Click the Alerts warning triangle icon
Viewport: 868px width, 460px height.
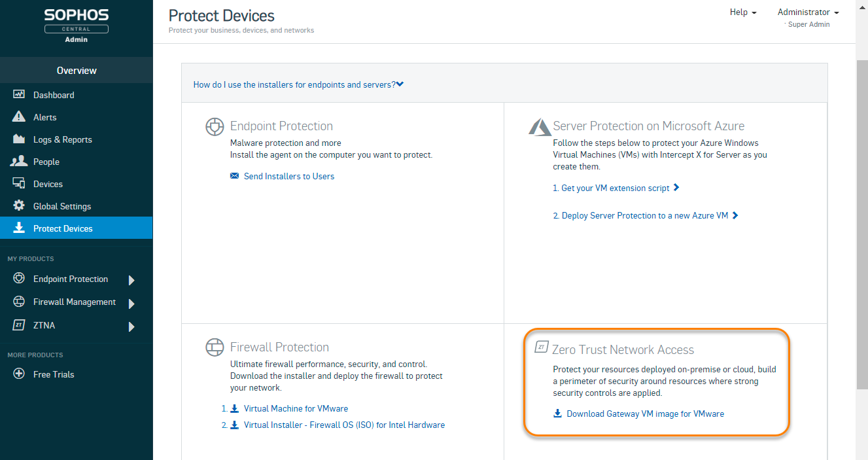(19, 117)
